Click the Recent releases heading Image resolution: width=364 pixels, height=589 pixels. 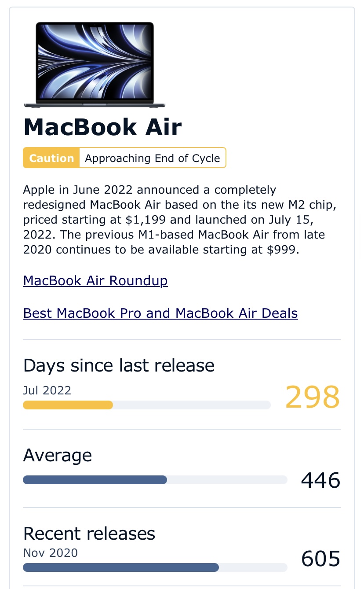[89, 534]
